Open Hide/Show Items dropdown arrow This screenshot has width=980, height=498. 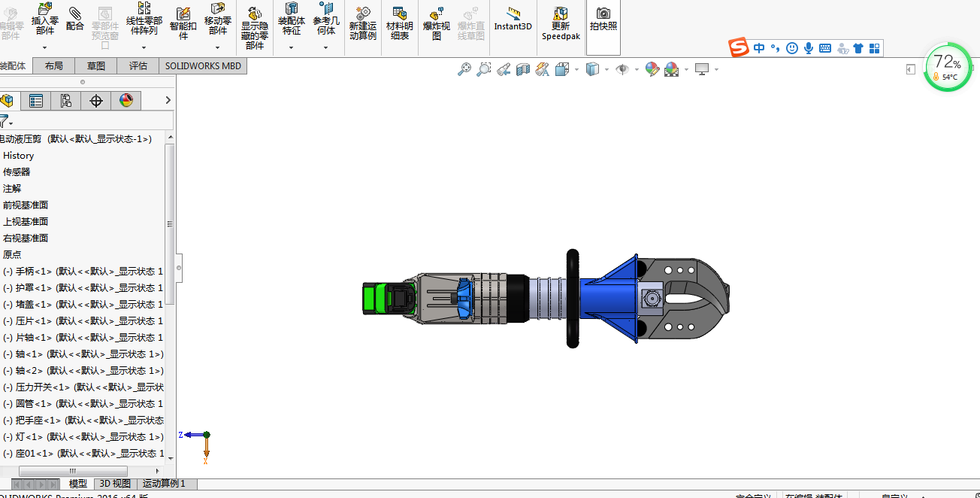637,69
